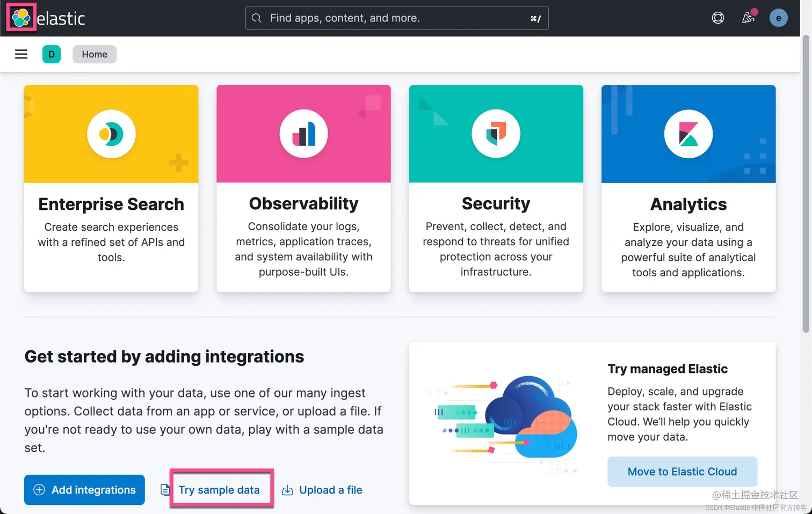Select the Home breadcrumb
This screenshot has height=514, width=812.
(95, 54)
